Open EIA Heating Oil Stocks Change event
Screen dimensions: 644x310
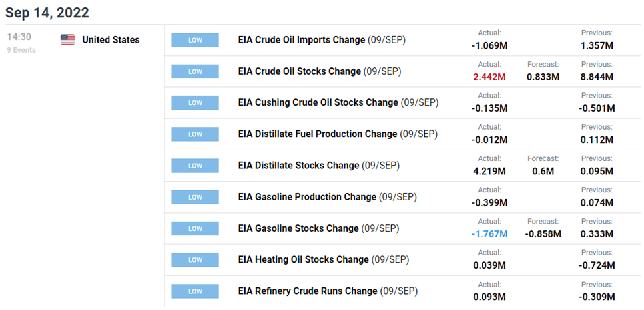[324, 260]
